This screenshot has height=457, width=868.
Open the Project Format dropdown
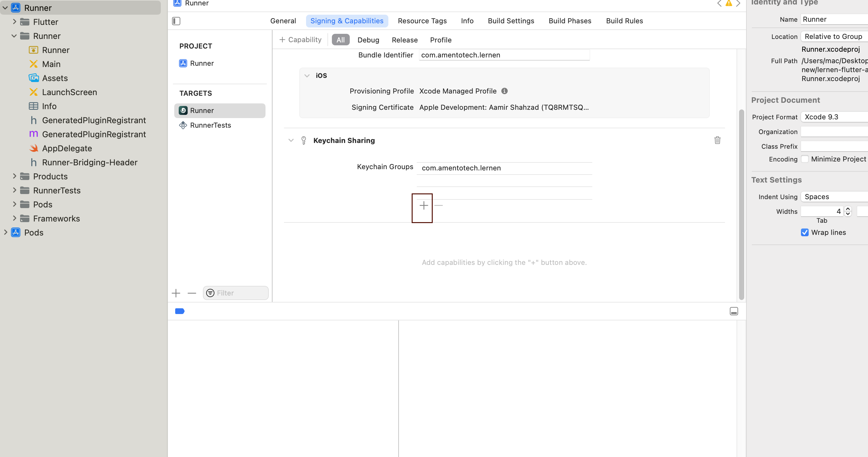pyautogui.click(x=834, y=117)
